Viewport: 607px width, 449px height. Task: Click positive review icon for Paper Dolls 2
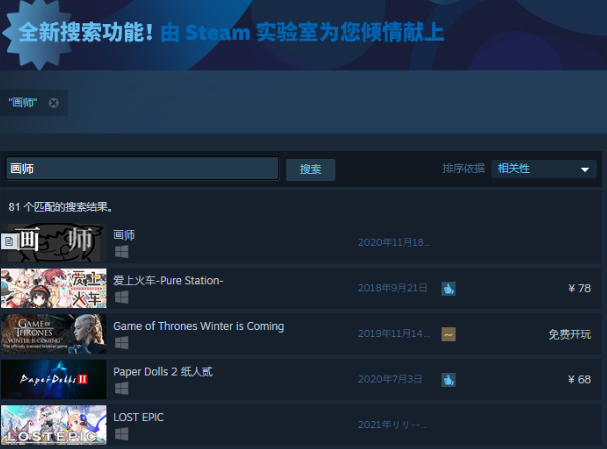pyautogui.click(x=448, y=380)
